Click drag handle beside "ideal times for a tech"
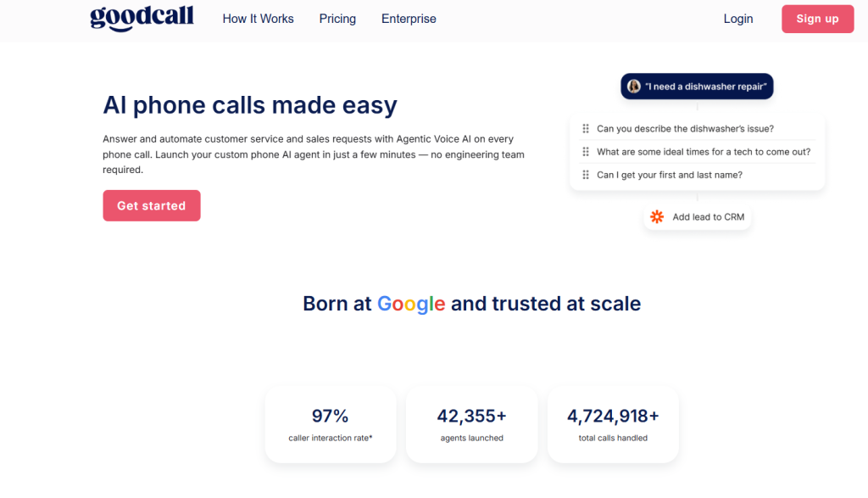This screenshot has width=868, height=498. pos(585,152)
